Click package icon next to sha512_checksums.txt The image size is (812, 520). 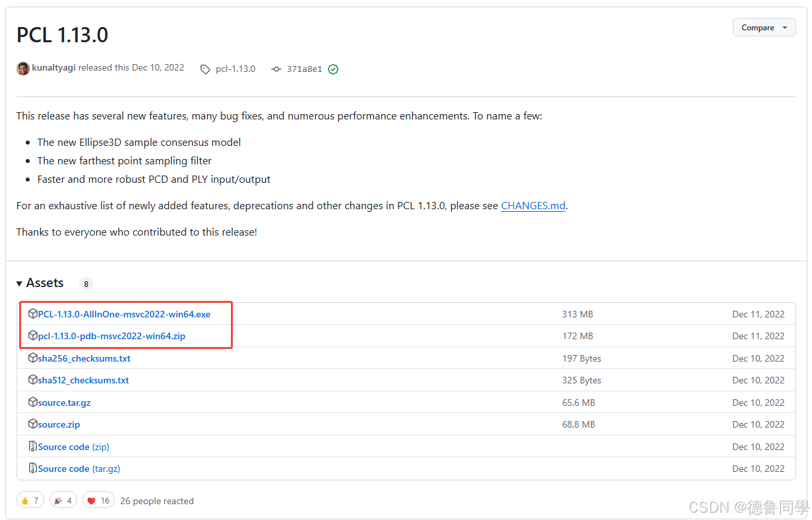coord(33,380)
